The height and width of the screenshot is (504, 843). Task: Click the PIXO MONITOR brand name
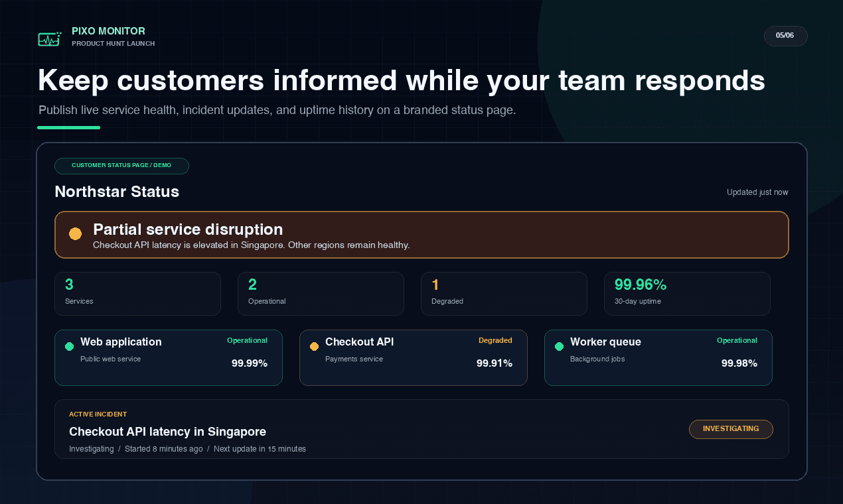pyautogui.click(x=108, y=31)
